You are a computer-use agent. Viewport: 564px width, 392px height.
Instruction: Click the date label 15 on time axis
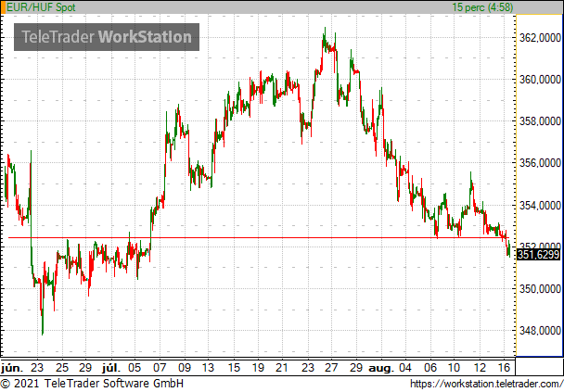tap(234, 368)
